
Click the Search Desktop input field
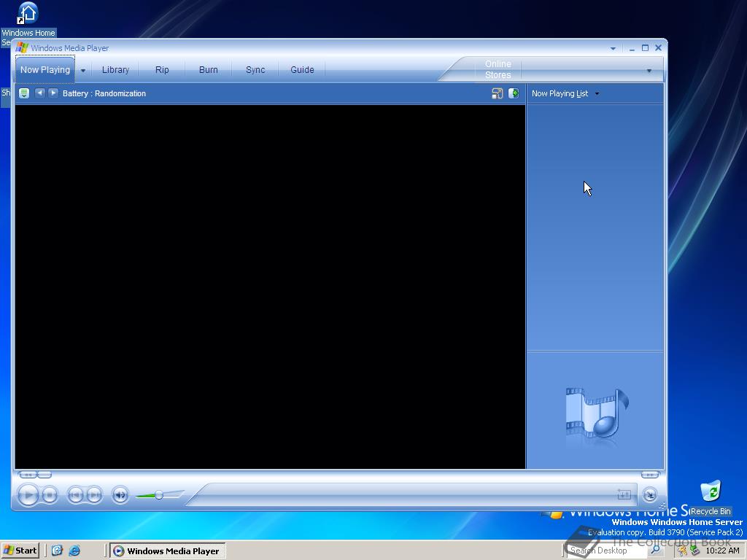point(607,551)
